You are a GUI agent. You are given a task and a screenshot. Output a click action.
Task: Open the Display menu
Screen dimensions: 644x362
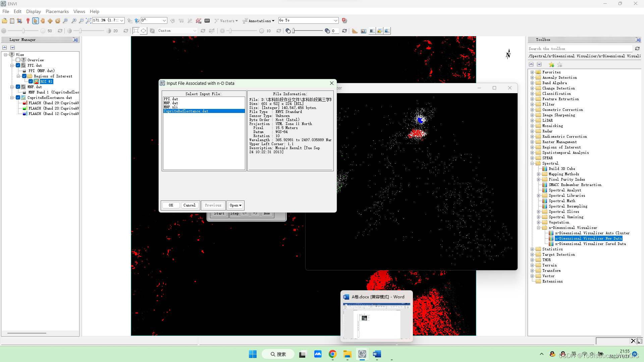click(x=33, y=11)
